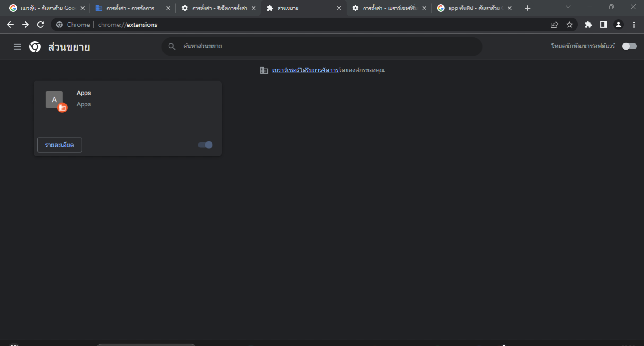The image size is (644, 346).
Task: Switch to app พันทิป search tab
Action: [474, 8]
